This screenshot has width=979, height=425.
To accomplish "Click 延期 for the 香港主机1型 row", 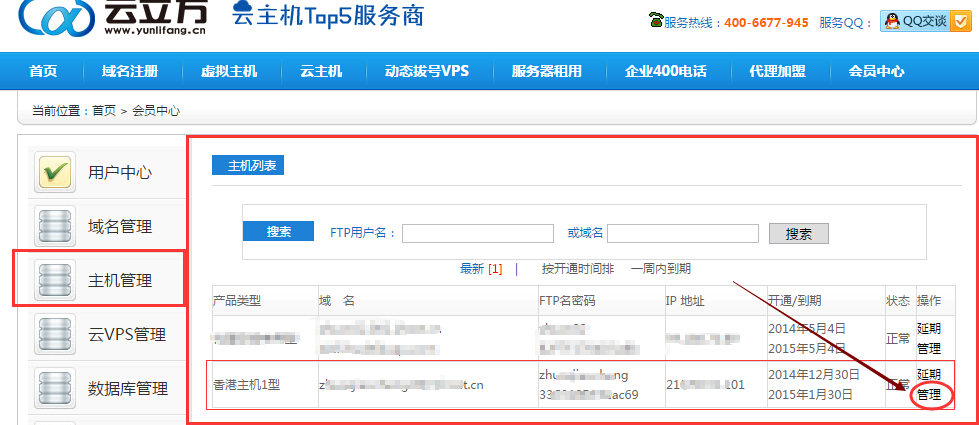I will point(928,375).
